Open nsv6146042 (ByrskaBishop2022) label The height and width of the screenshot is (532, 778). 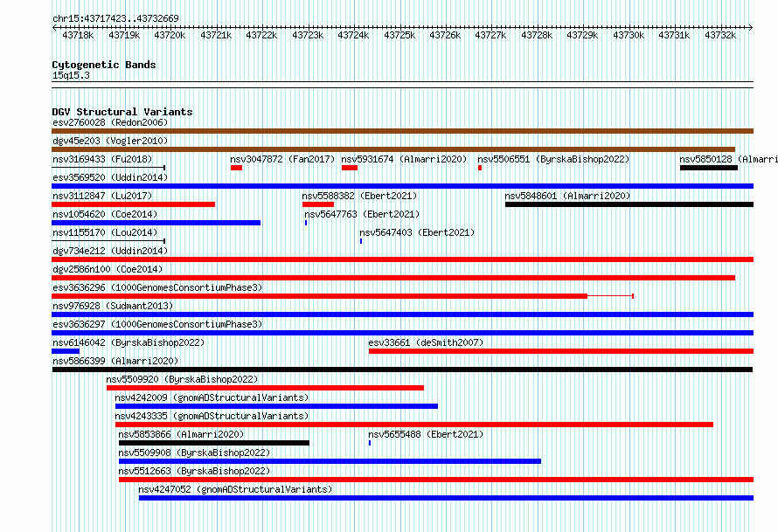[129, 342]
